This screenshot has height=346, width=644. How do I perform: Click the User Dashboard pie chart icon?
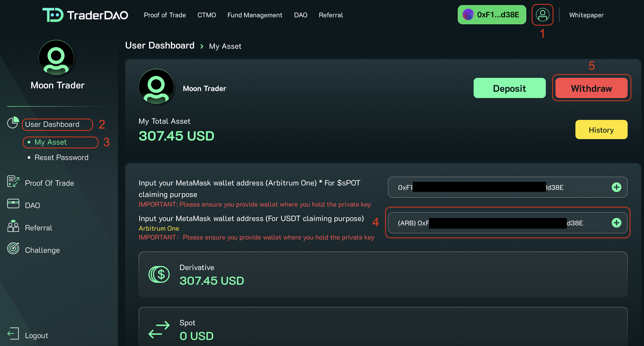click(13, 123)
